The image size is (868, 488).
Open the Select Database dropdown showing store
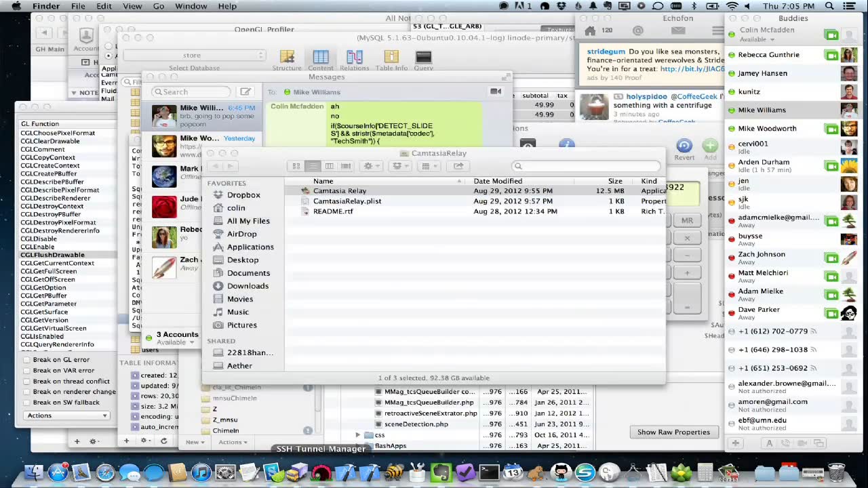[194, 56]
